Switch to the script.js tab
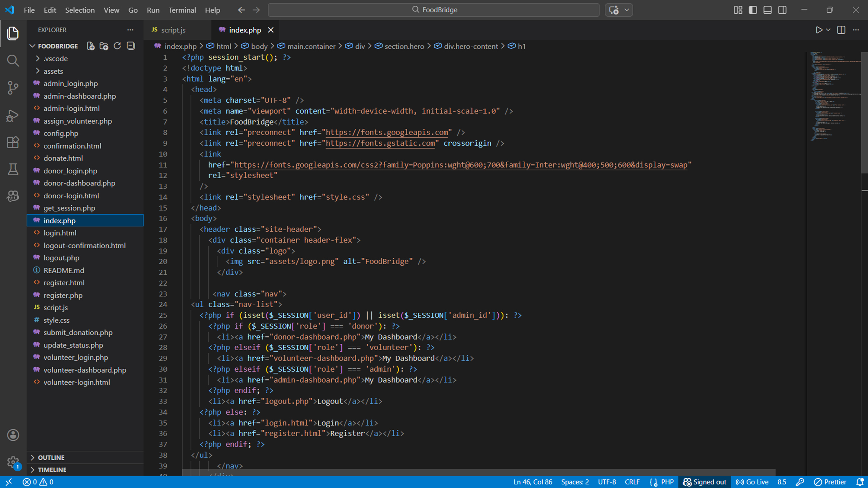868x488 pixels. click(x=173, y=30)
